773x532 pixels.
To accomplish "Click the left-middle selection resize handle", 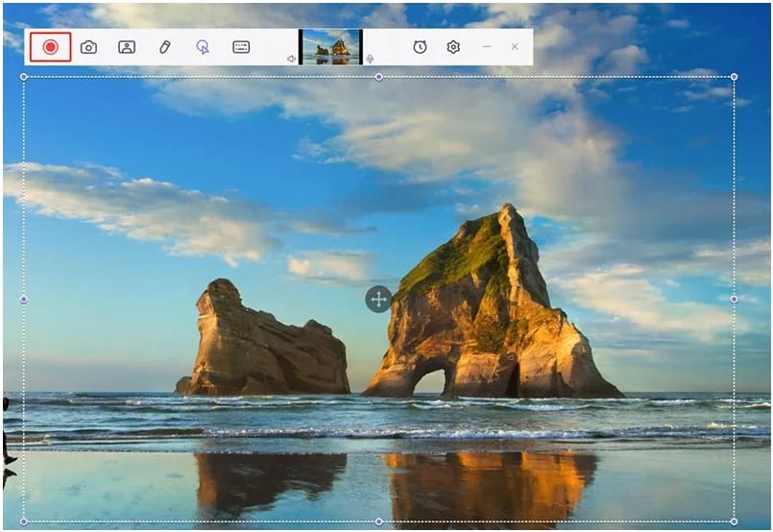I will coord(24,299).
